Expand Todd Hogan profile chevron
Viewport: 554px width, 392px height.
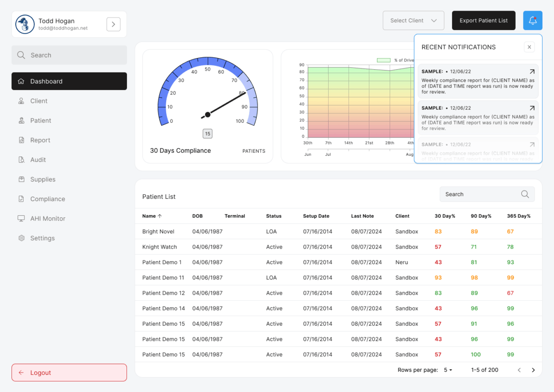(x=114, y=24)
